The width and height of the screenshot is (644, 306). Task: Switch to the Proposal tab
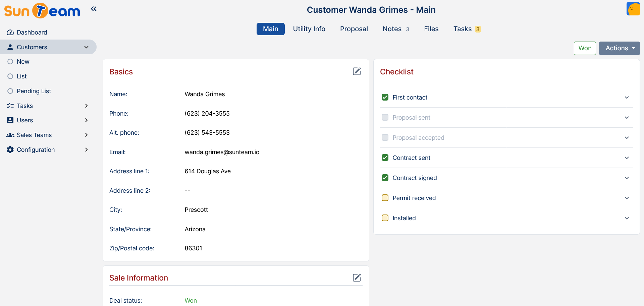(354, 29)
